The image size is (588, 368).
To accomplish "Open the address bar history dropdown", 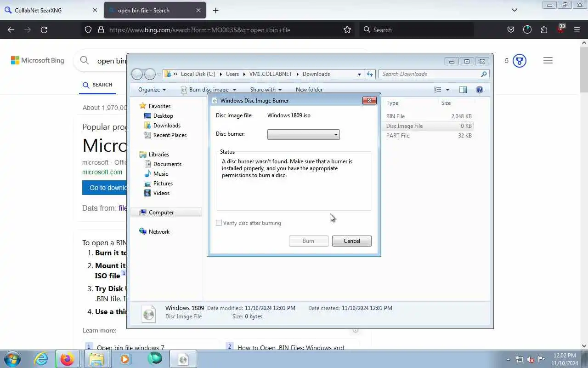I will tap(359, 74).
